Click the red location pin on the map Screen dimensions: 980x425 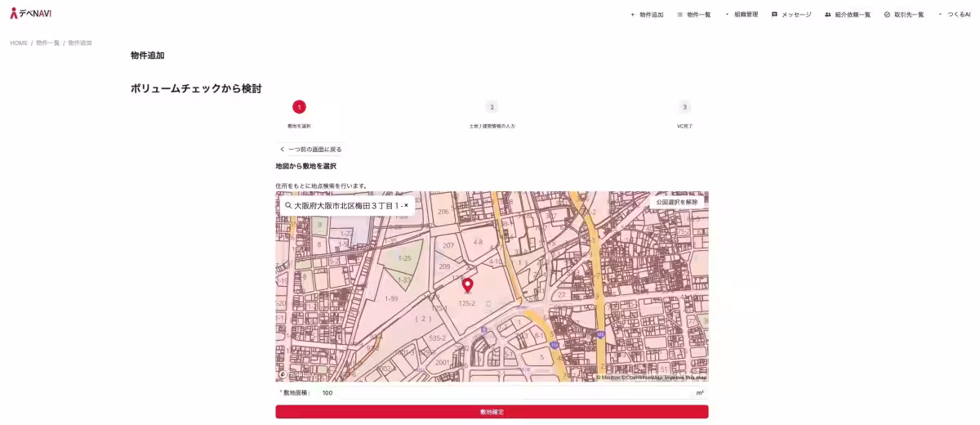pyautogui.click(x=468, y=285)
